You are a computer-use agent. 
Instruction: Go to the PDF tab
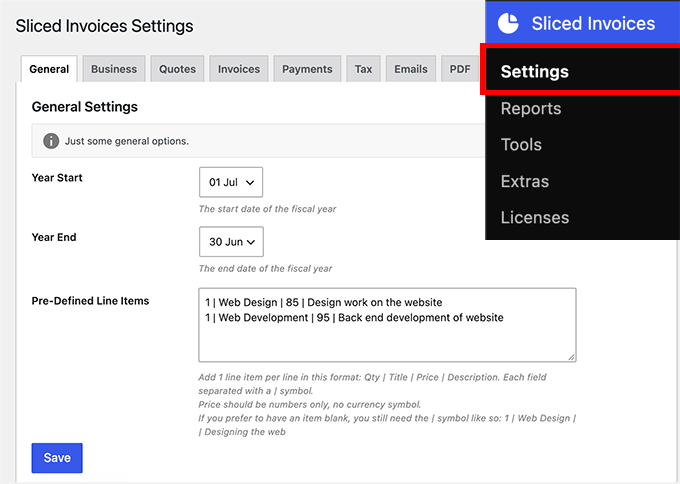pyautogui.click(x=460, y=69)
